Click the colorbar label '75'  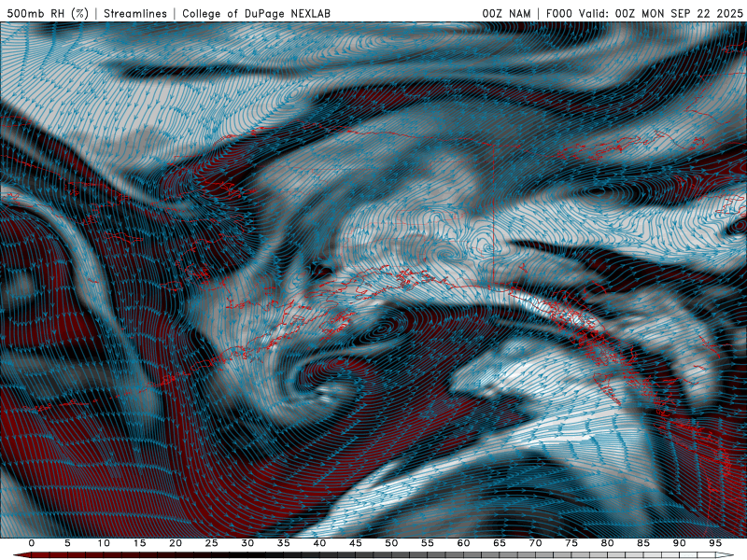[x=571, y=543]
